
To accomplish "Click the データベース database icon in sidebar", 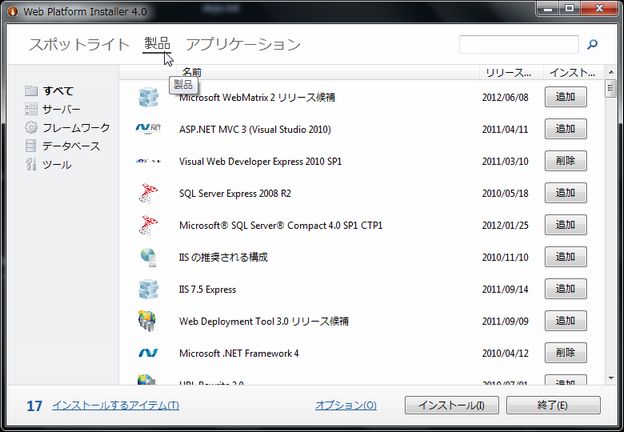I will pyautogui.click(x=31, y=146).
